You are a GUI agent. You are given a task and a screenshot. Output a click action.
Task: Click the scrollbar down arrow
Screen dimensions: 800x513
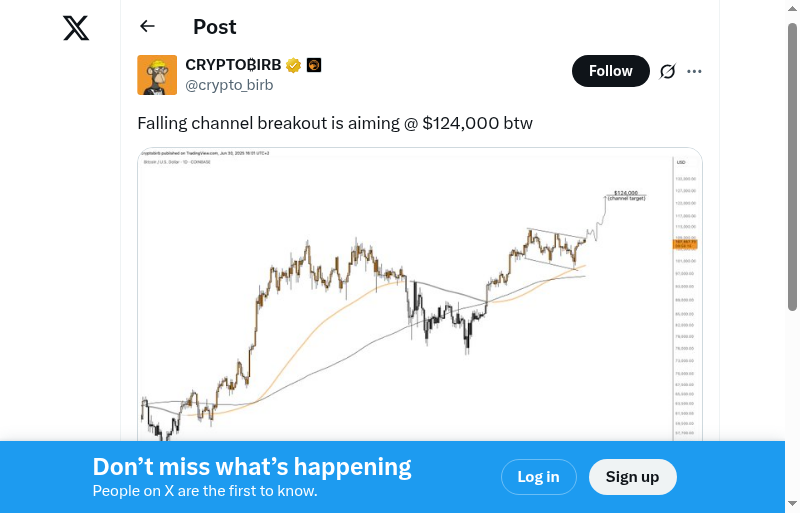[x=793, y=504]
